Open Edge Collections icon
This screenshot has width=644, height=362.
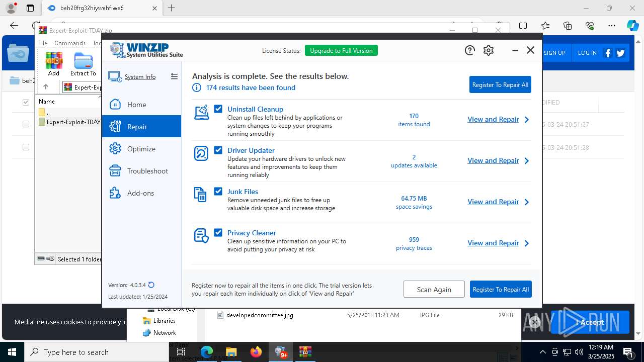[x=568, y=26]
